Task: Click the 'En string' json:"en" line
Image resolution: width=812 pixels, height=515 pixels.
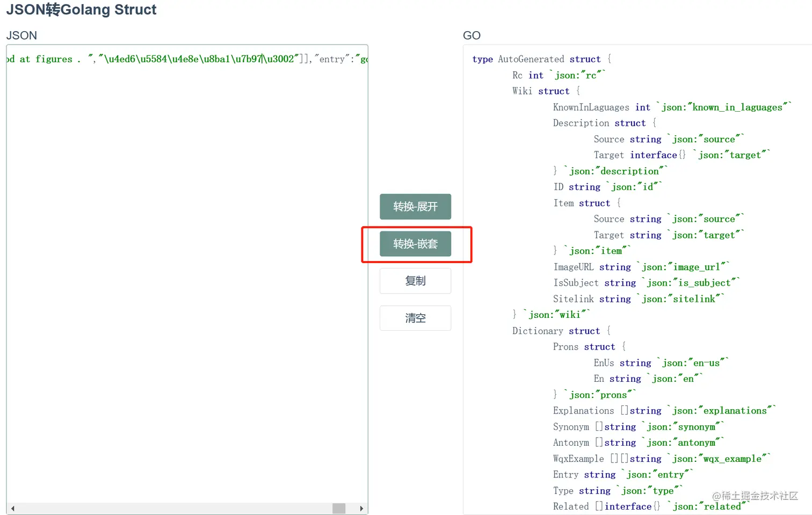Action: click(x=648, y=379)
